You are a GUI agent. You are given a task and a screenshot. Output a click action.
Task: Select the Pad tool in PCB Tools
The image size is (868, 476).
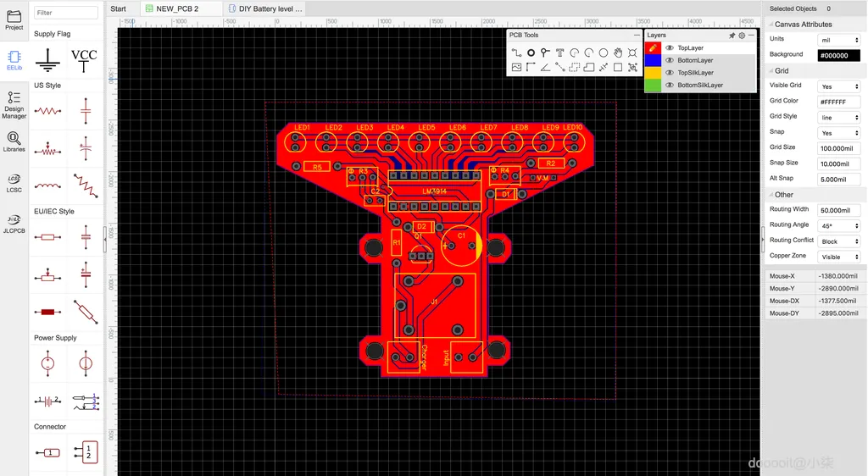(x=531, y=53)
